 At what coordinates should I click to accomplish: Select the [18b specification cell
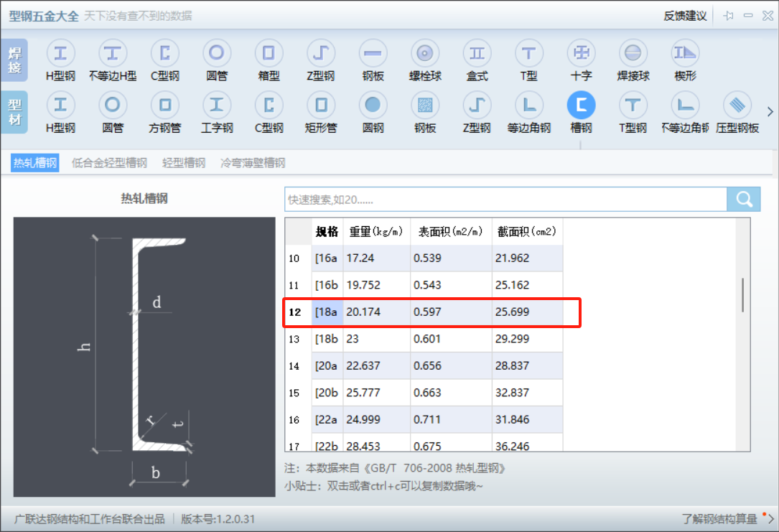pyautogui.click(x=327, y=339)
